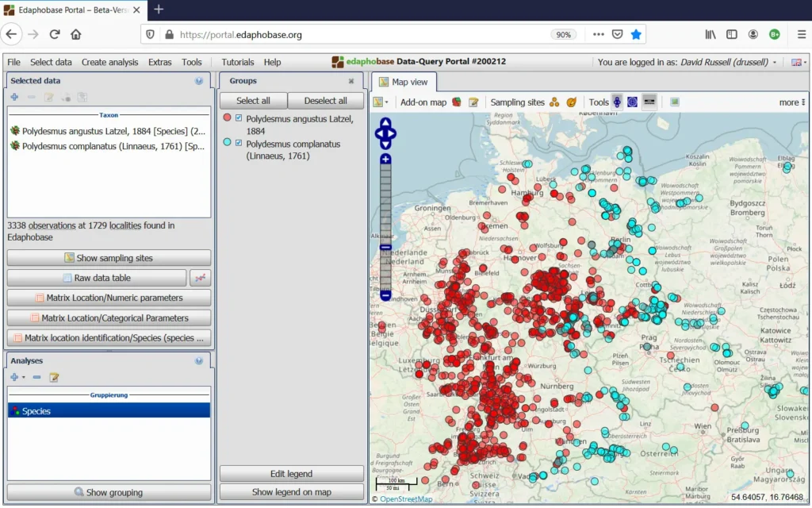This screenshot has height=508, width=812.
Task: Expand the more toolbar options
Action: click(792, 102)
